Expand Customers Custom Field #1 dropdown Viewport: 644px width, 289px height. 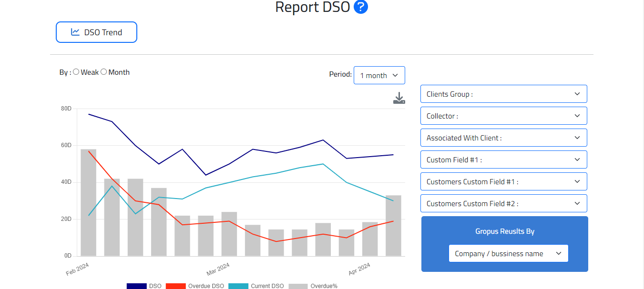coord(503,181)
